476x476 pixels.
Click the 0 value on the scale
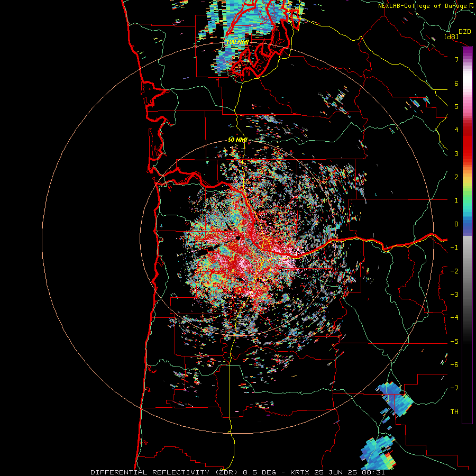point(456,224)
